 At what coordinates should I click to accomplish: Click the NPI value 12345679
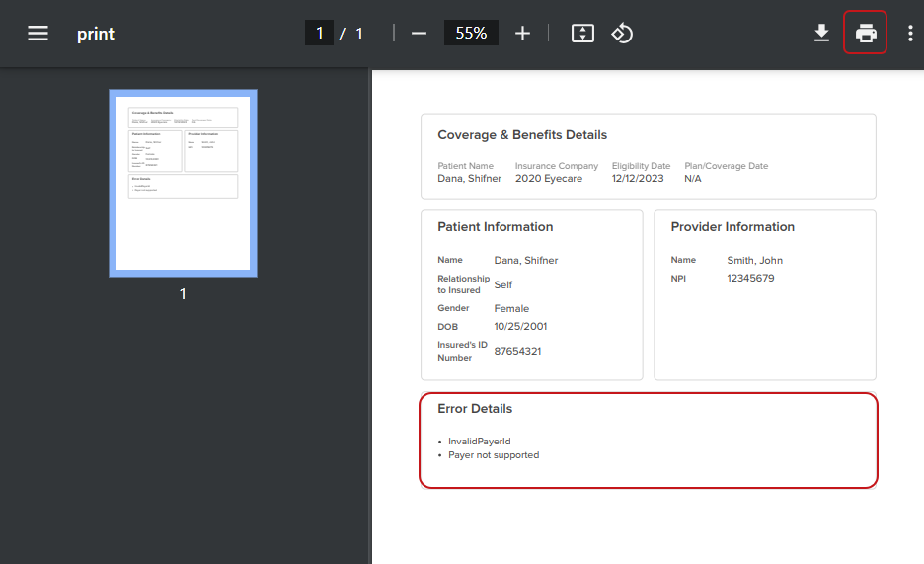point(750,279)
